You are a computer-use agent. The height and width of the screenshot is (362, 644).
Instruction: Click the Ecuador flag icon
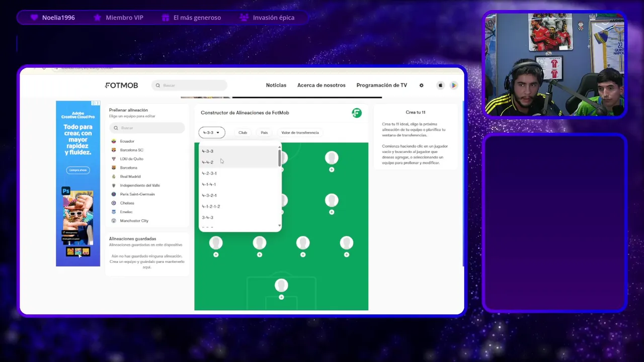click(x=114, y=141)
